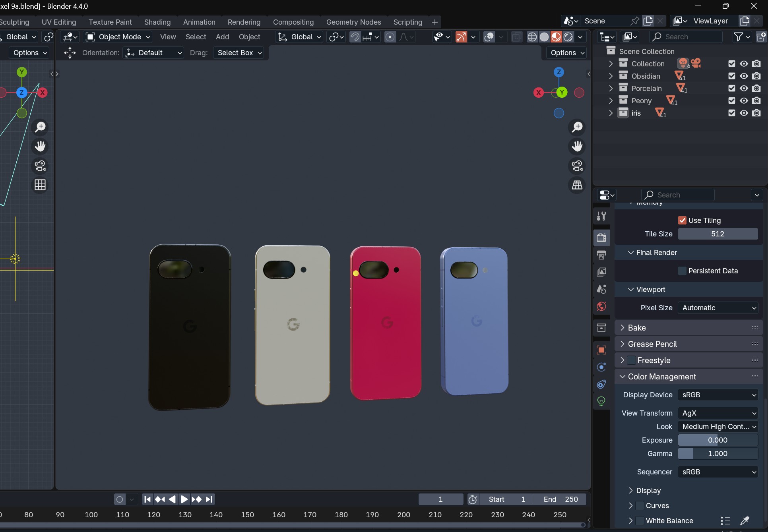Open the Output properties tab icon
Screen dimensions: 768x532
(601, 255)
